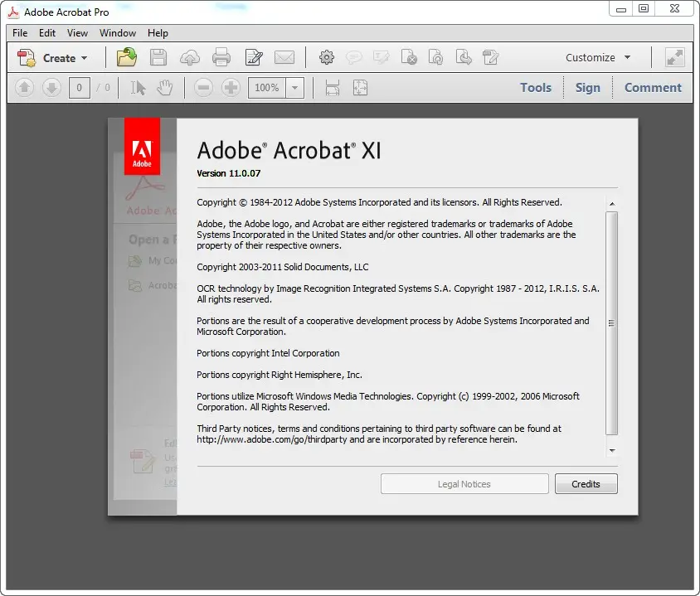Activate the Hand pan tool
700x596 pixels.
(165, 87)
